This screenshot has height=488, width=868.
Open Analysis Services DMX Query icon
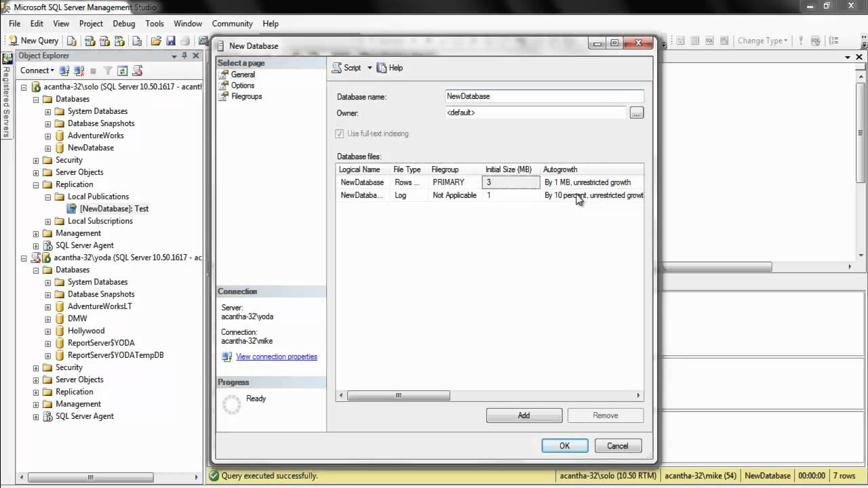105,41
